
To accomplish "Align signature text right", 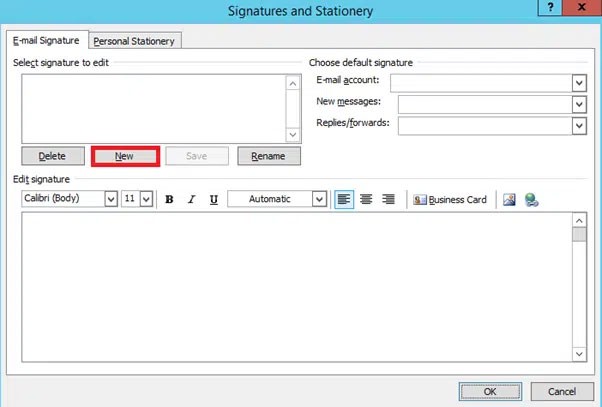I will pyautogui.click(x=388, y=200).
